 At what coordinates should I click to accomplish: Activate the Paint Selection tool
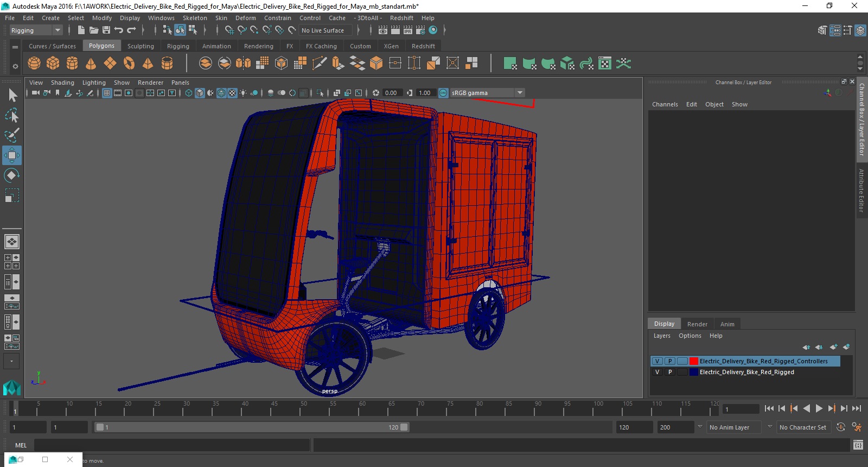tap(12, 135)
